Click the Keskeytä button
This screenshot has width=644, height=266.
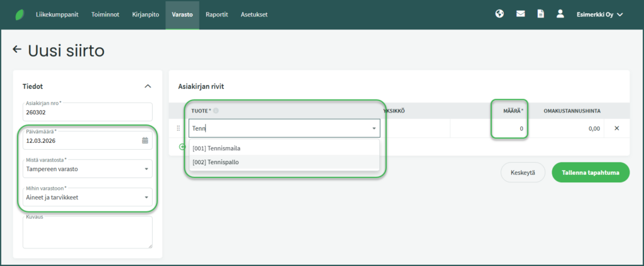tap(522, 173)
